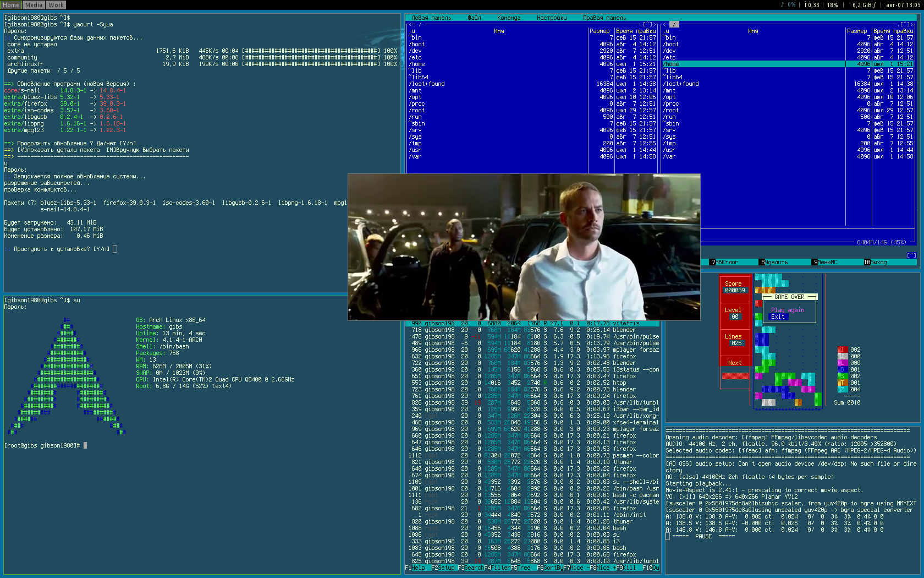Click the L piece counter swatch in Tetris
Image resolution: width=924 pixels, height=578 pixels.
click(x=842, y=363)
